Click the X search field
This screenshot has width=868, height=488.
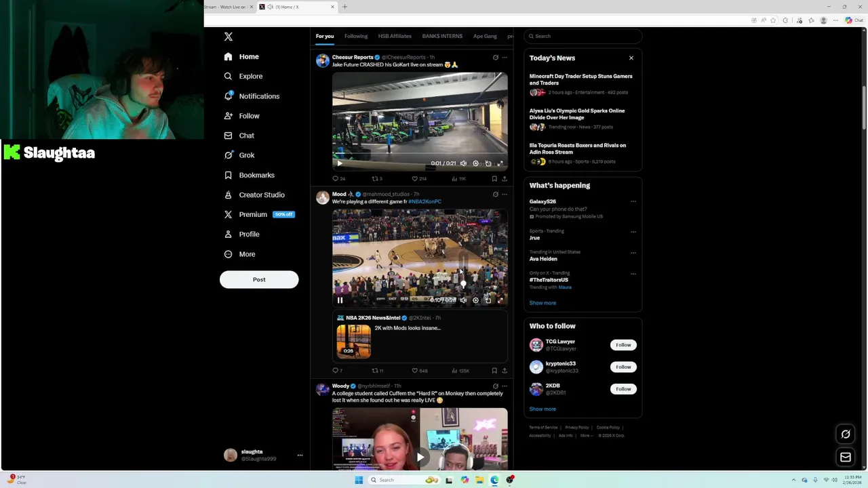point(583,36)
